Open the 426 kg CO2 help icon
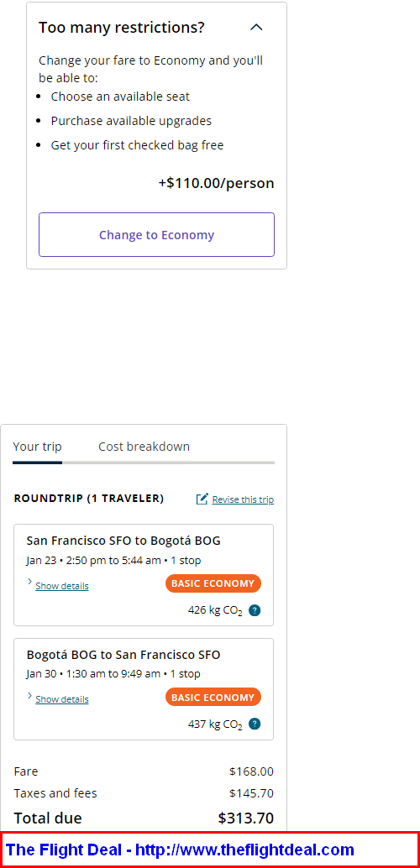The height and width of the screenshot is (868, 420). point(255,610)
